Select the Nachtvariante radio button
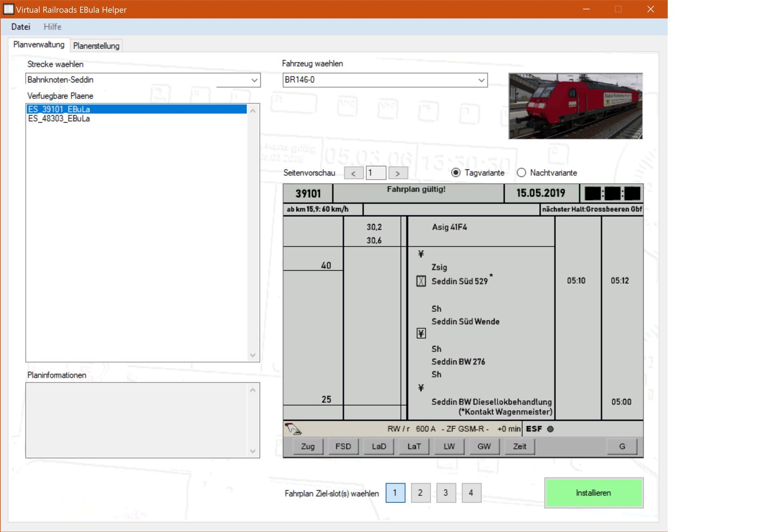Viewport: 772px width, 532px height. tap(521, 173)
